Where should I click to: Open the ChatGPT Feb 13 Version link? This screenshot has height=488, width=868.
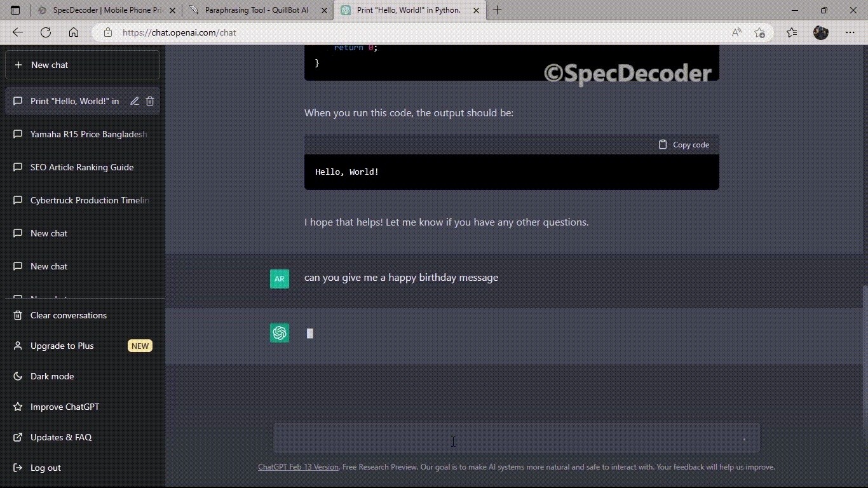tap(297, 466)
